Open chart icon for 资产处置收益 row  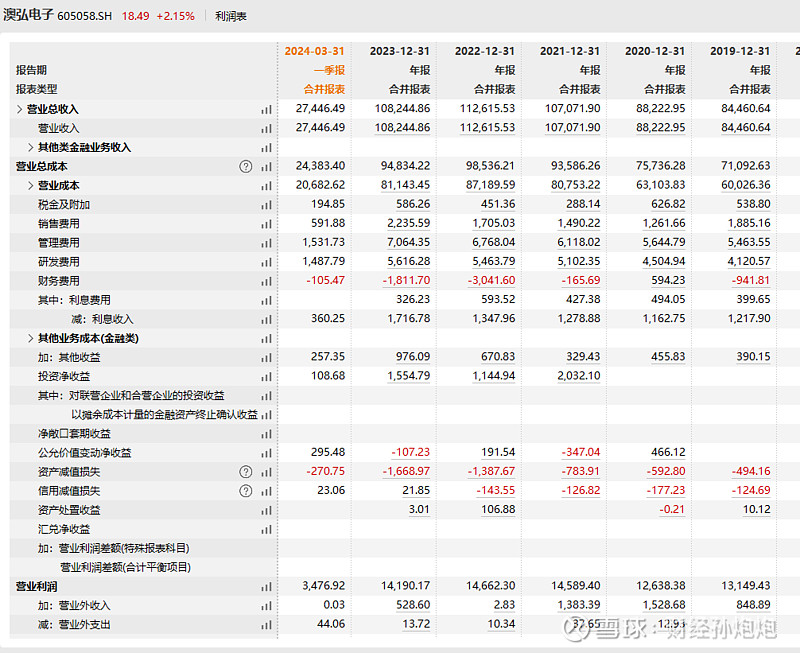pyautogui.click(x=266, y=511)
